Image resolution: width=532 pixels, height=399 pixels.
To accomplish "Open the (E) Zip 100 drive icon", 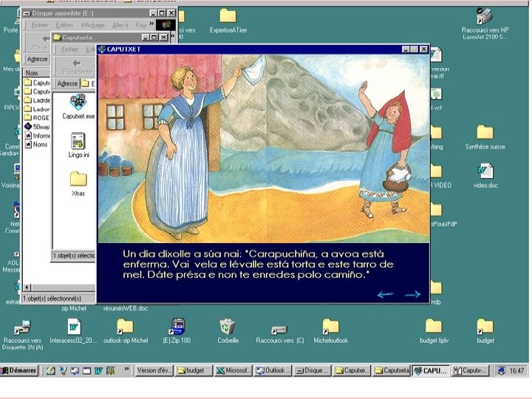I will 177,331.
